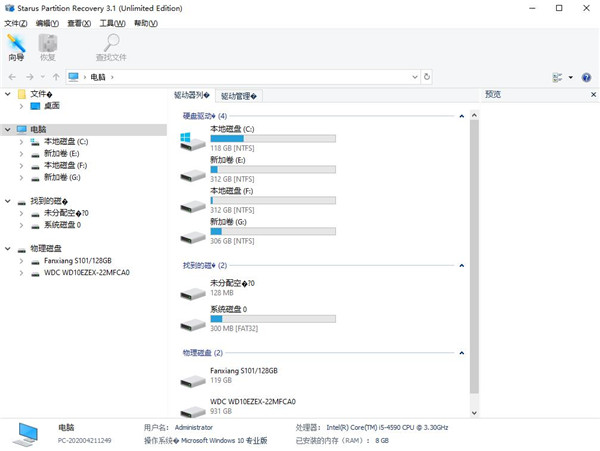The image size is (600, 451).
Task: Switch to the drive manager tab
Action: tap(239, 96)
